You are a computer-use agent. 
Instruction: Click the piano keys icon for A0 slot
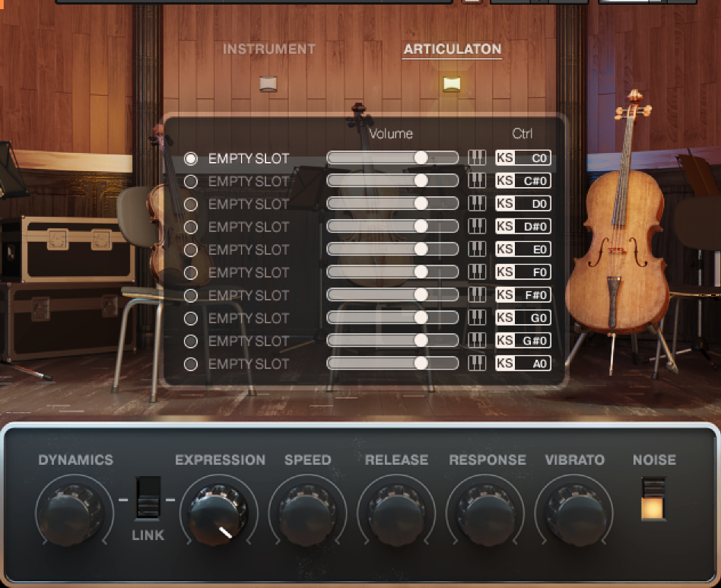coord(477,364)
